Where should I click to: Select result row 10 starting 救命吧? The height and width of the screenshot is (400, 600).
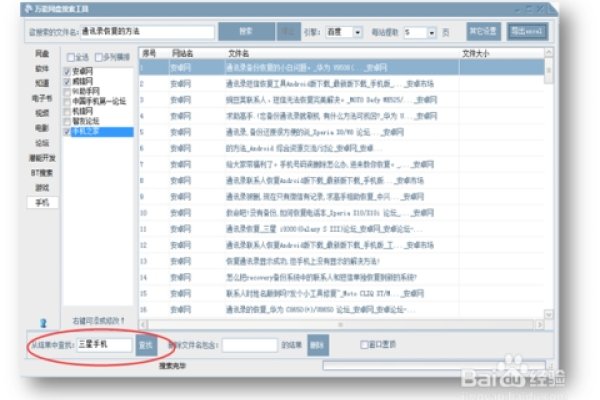click(x=341, y=213)
